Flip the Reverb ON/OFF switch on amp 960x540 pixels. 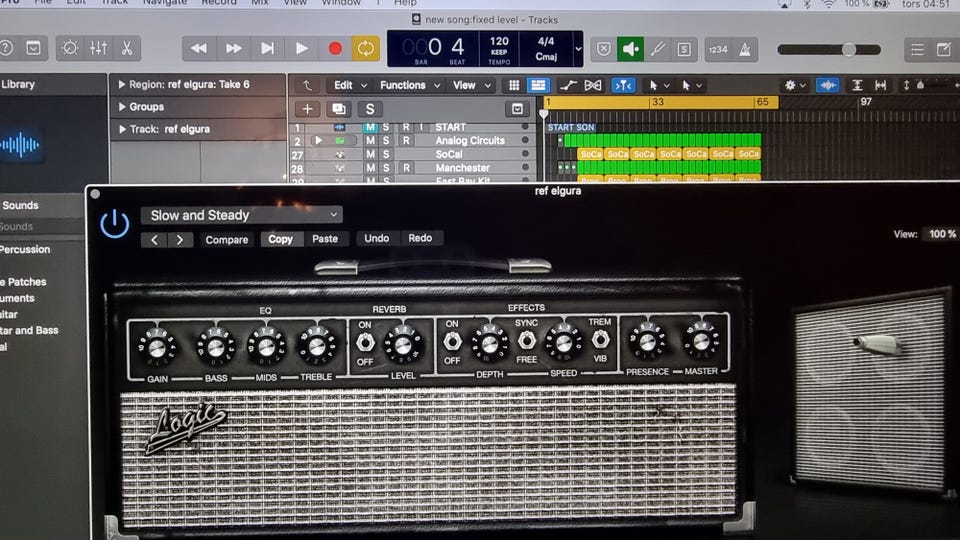click(365, 342)
